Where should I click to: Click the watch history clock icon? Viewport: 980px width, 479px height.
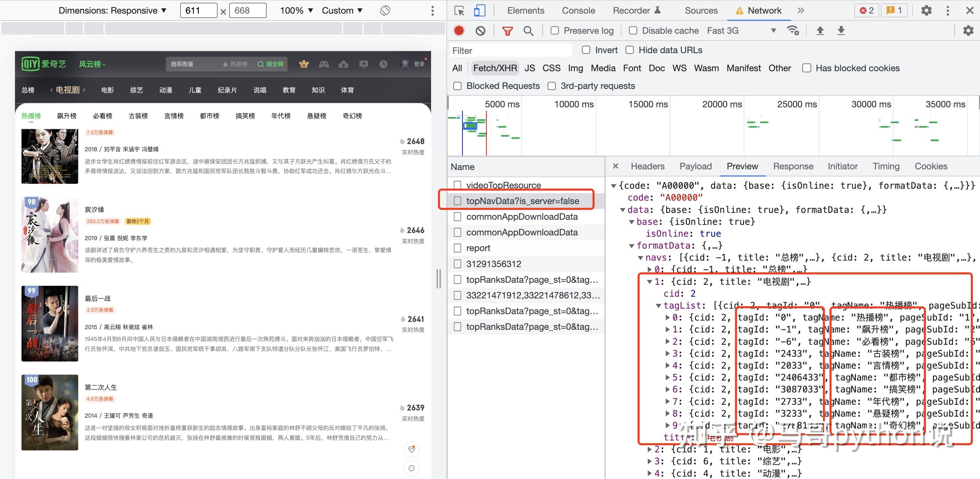pos(383,64)
